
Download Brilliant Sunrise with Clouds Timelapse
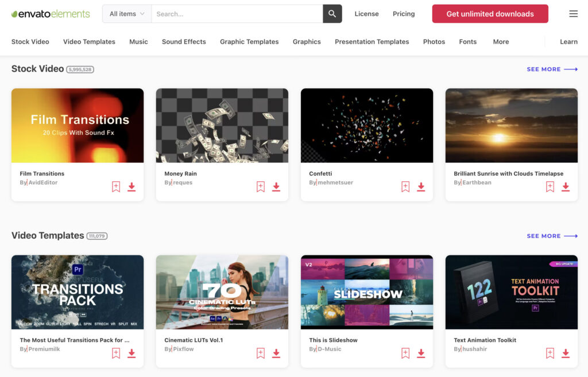[x=566, y=186]
